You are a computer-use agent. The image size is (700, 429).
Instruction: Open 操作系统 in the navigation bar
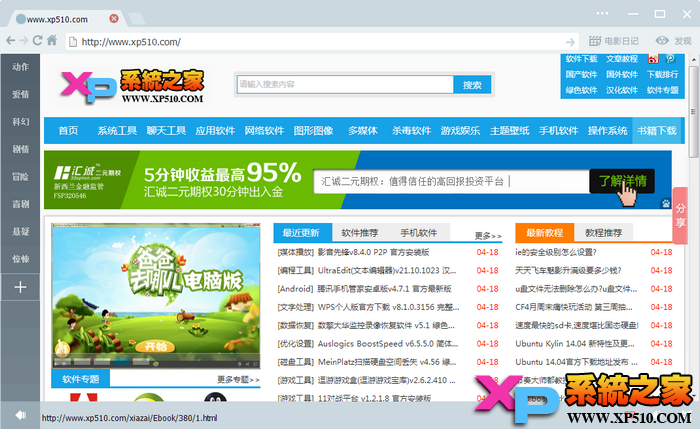[x=608, y=130]
